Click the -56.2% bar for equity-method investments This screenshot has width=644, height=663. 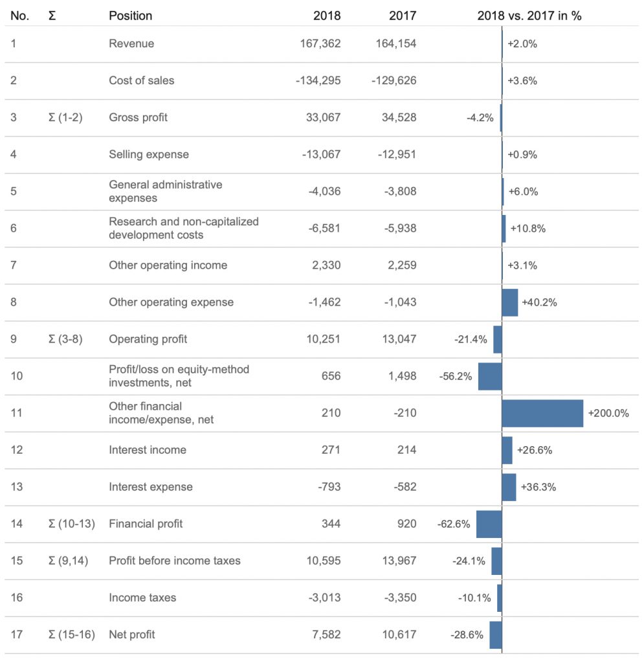click(x=490, y=376)
